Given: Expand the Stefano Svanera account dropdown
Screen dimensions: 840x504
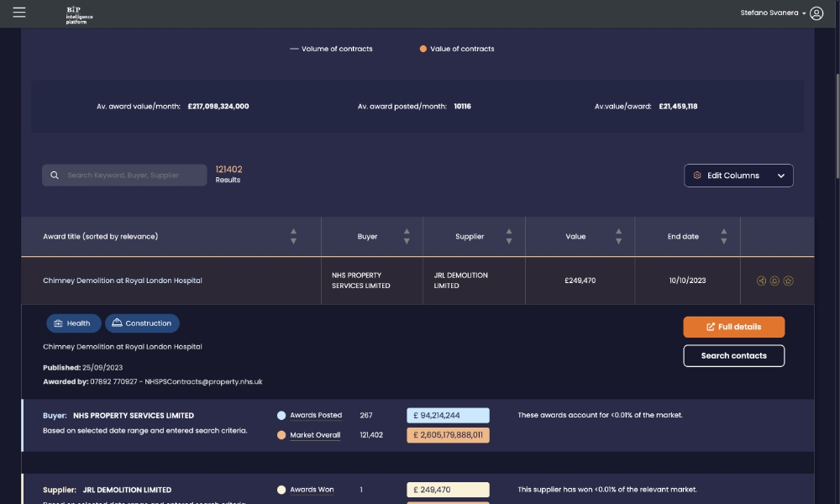Looking at the screenshot, I should point(773,13).
